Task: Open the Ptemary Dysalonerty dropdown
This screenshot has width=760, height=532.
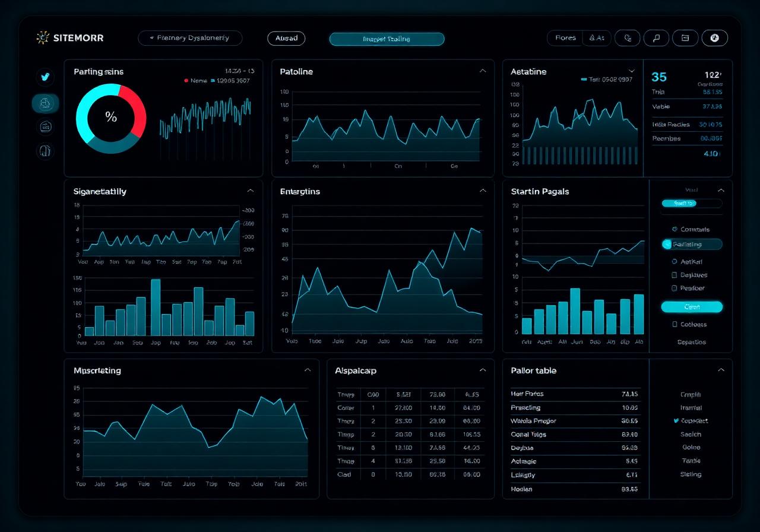Action: (x=190, y=38)
